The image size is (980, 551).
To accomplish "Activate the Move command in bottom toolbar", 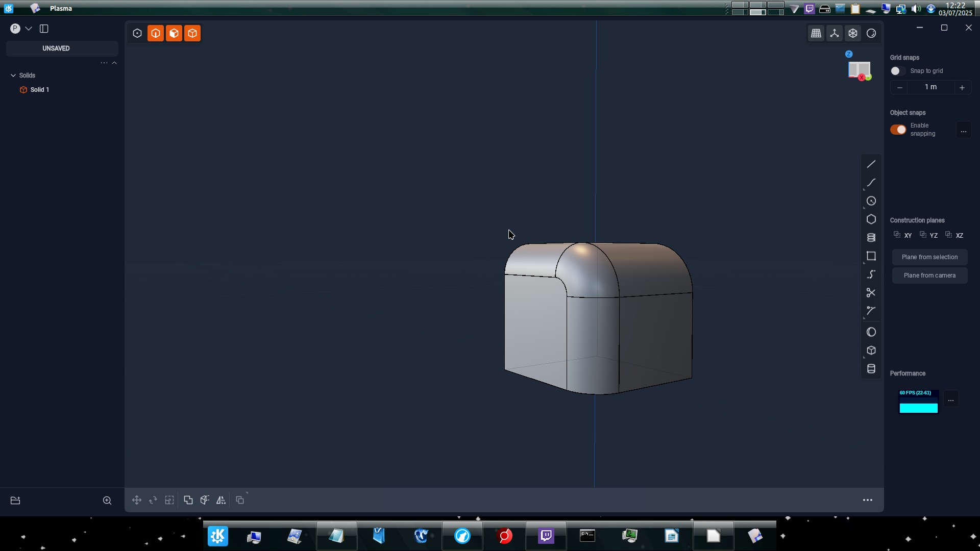I will coord(137,500).
